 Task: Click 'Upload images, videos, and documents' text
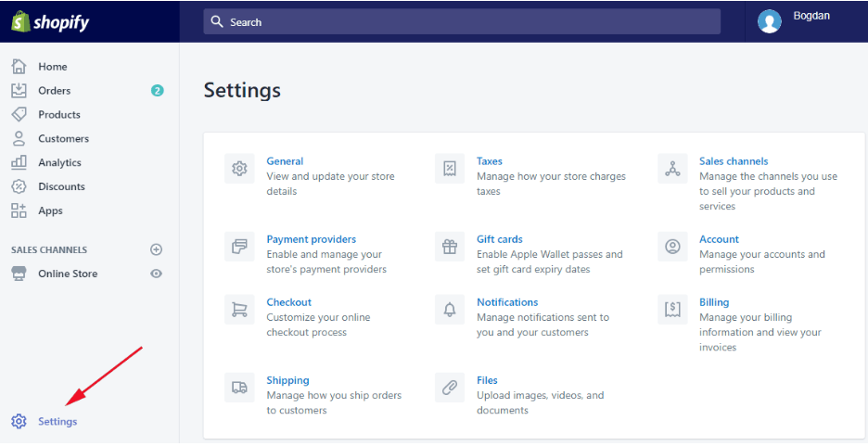[541, 402]
